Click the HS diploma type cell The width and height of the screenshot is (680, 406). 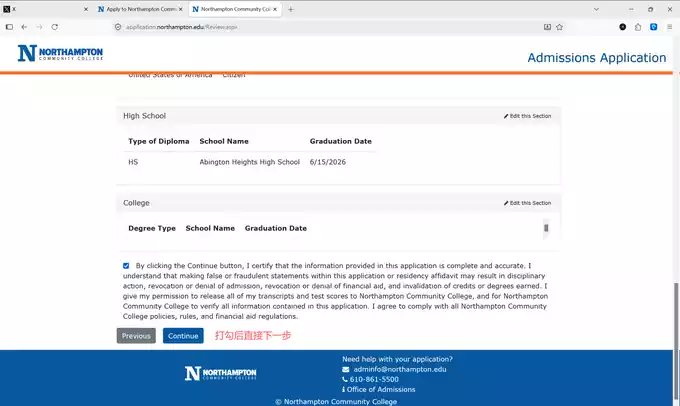point(133,162)
